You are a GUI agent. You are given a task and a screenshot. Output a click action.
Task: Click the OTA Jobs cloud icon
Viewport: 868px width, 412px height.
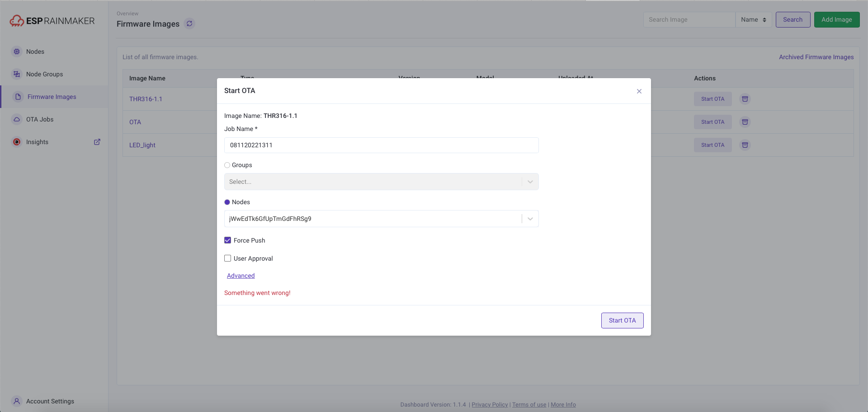point(17,119)
